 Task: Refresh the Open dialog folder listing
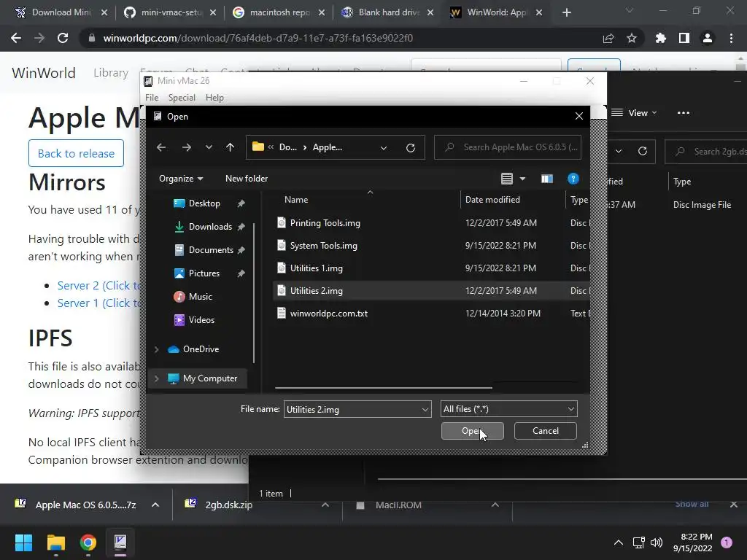point(410,147)
